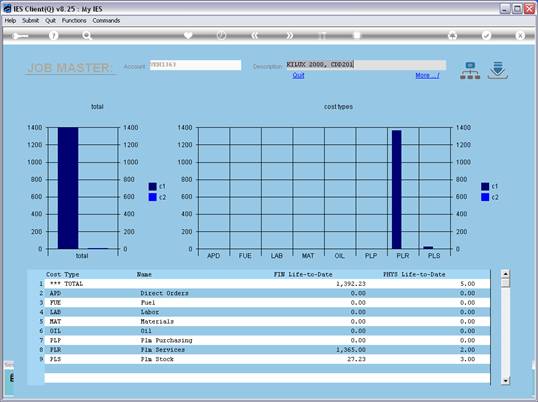Image resolution: width=538 pixels, height=402 pixels.
Task: Open the Help menu
Action: pos(10,21)
